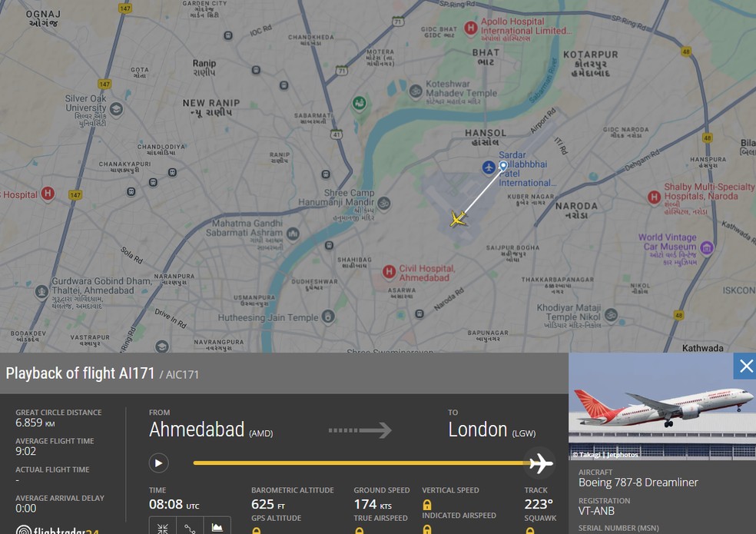Click the Ahmedabad (AMD) origin label
756x534 pixels.
(211, 430)
